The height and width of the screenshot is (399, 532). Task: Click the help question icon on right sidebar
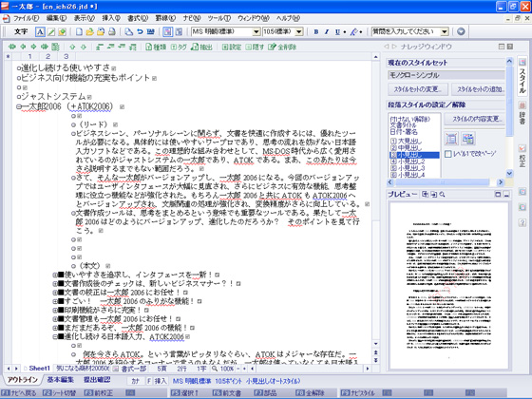pos(522,222)
